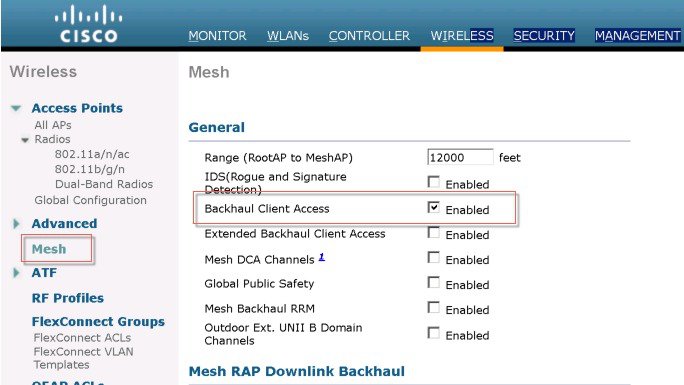
Task: Collapse the Radios subtree arrow
Action: [x=25, y=140]
